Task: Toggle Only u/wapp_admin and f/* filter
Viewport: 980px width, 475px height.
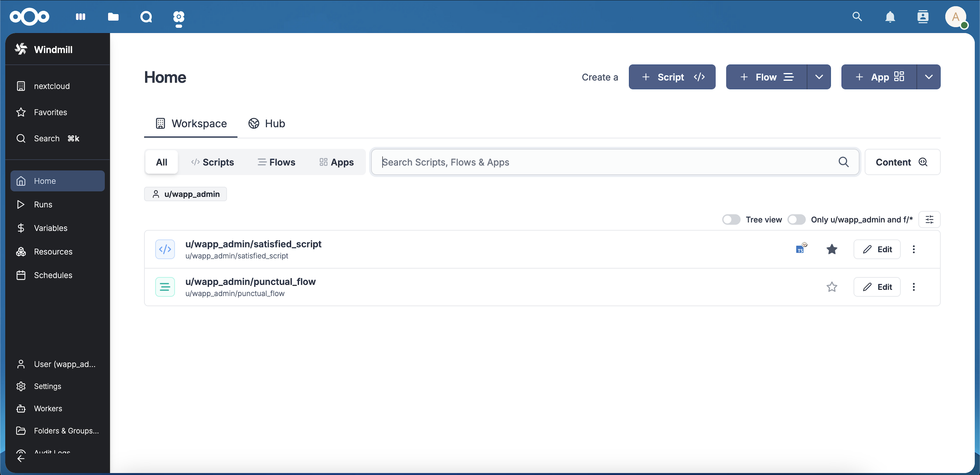Action: [x=796, y=219]
